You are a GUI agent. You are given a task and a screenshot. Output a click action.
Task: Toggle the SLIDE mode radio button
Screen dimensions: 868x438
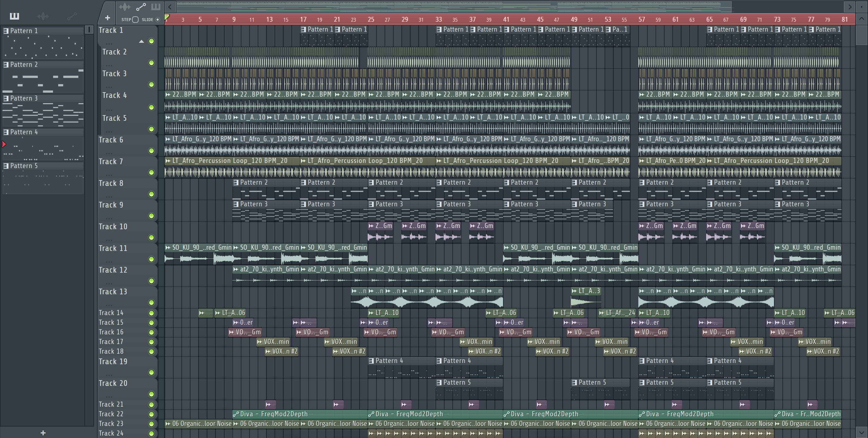(x=157, y=20)
